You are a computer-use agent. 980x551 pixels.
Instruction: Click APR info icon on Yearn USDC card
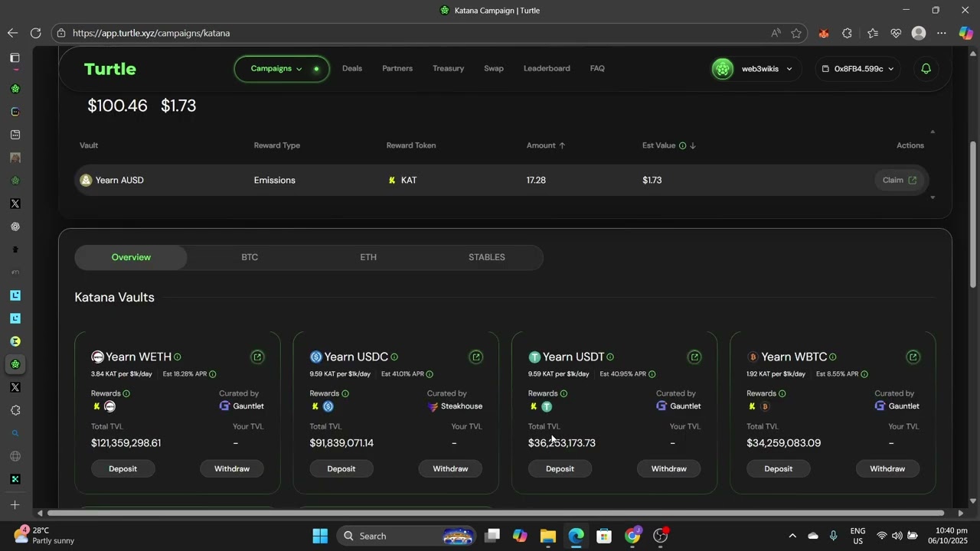[430, 374]
